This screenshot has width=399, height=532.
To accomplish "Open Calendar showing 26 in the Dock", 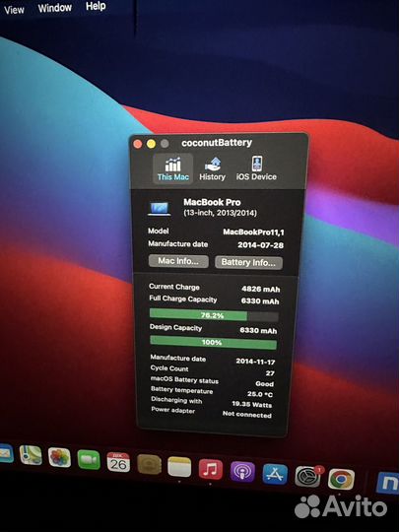I will click(x=118, y=462).
